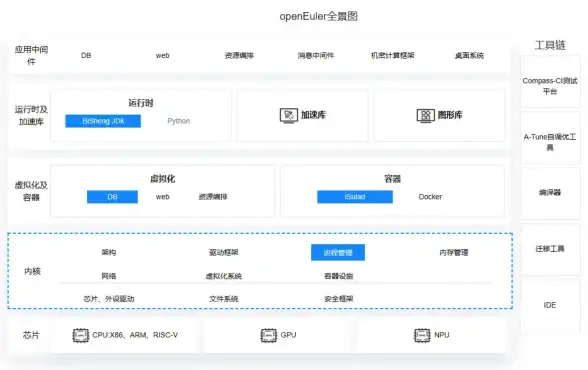Choose 消息中间件 in the middleware row
The image size is (588, 370).
316,55
